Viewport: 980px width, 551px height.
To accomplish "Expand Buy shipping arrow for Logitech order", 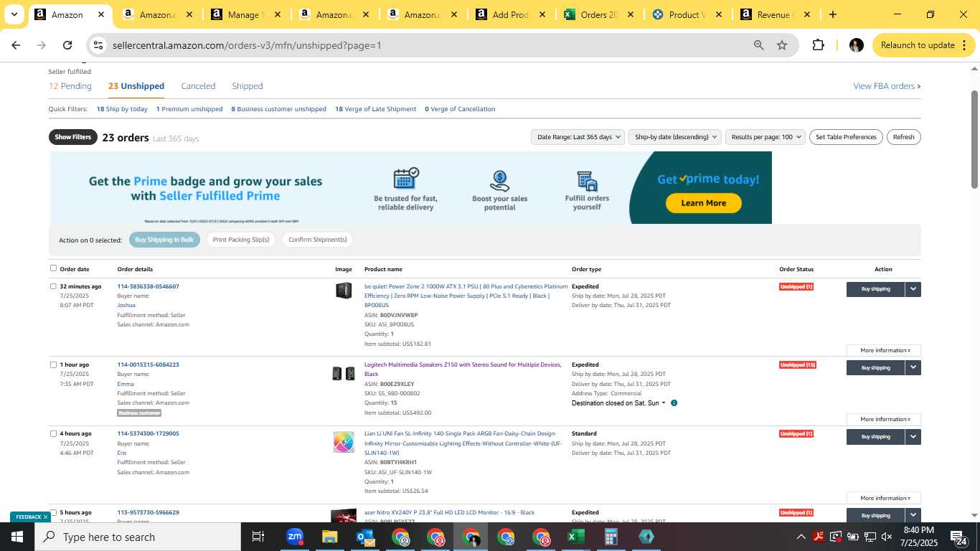I will [x=913, y=367].
